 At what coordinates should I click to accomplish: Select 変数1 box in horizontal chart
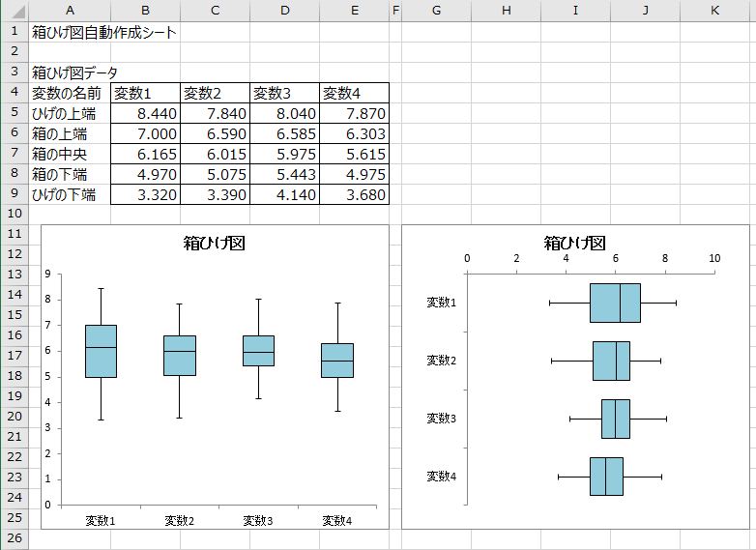[x=615, y=304]
